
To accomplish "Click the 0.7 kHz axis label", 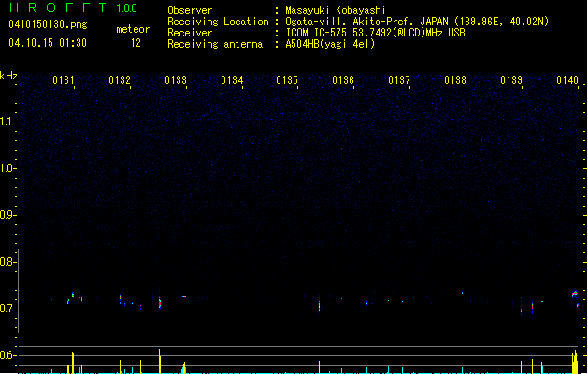I will click(7, 309).
